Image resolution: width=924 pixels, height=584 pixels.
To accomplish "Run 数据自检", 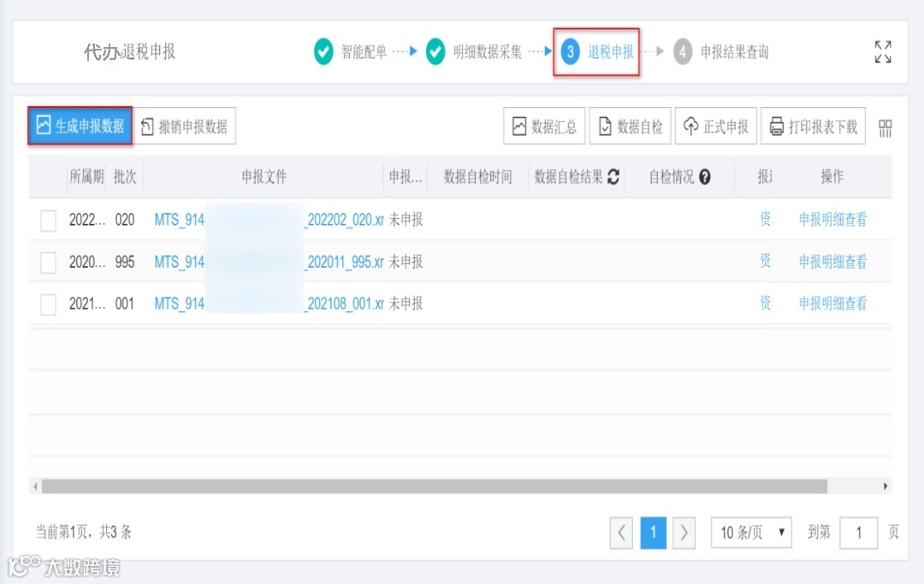I will (x=630, y=126).
